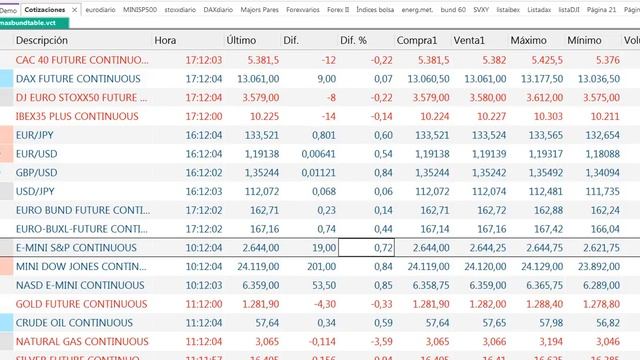This screenshot has width=640, height=360.
Task: Click Gold Mínimo value 1.278,80
Action: [x=602, y=304]
